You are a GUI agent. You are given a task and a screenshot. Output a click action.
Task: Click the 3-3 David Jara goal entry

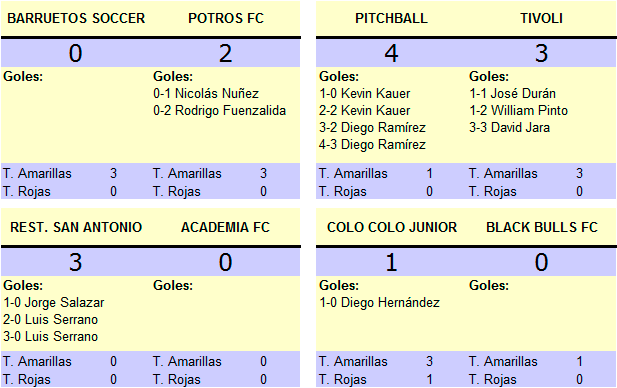[x=510, y=127]
